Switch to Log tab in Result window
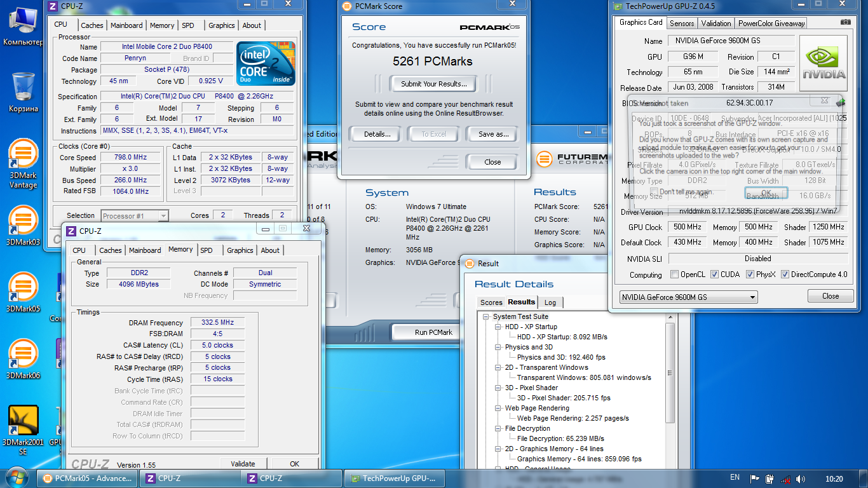The width and height of the screenshot is (868, 488). tap(550, 302)
